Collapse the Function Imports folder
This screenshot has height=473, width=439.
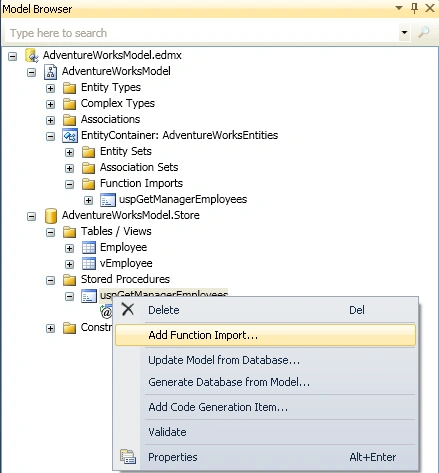tap(69, 184)
